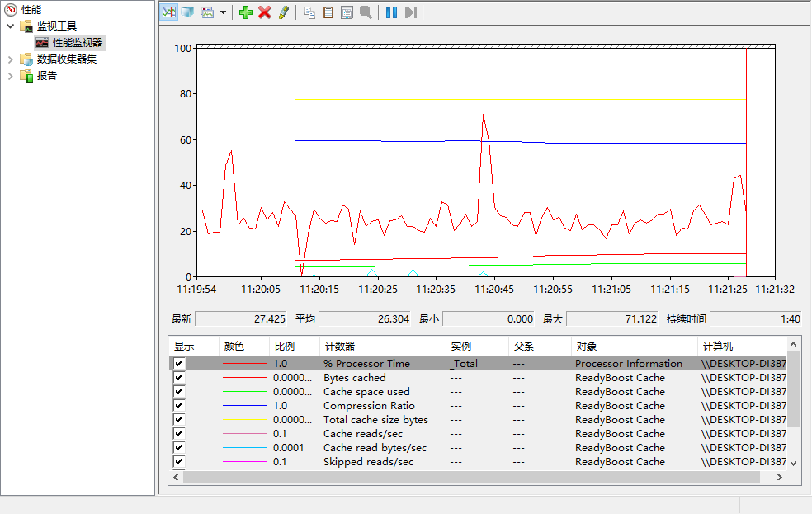Open Properties toolbar icon
This screenshot has width=812, height=514.
[x=347, y=12]
